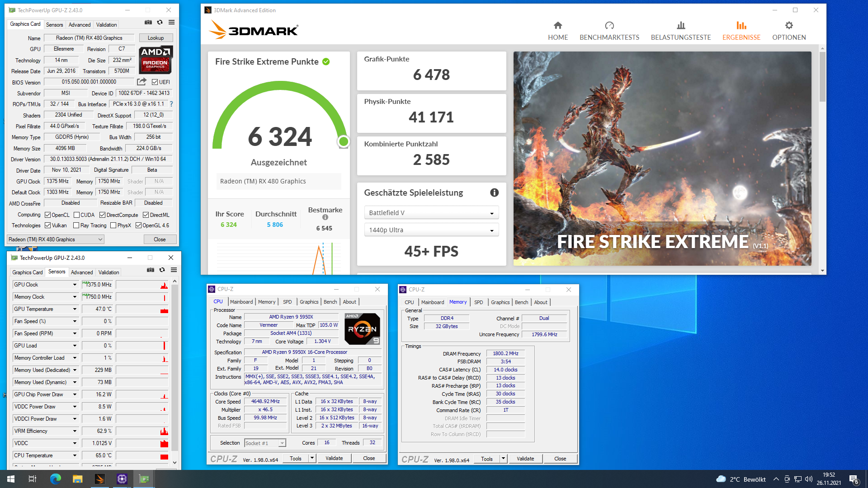Toggle DirectCompute checkbox in GPU-Z

pyautogui.click(x=102, y=215)
